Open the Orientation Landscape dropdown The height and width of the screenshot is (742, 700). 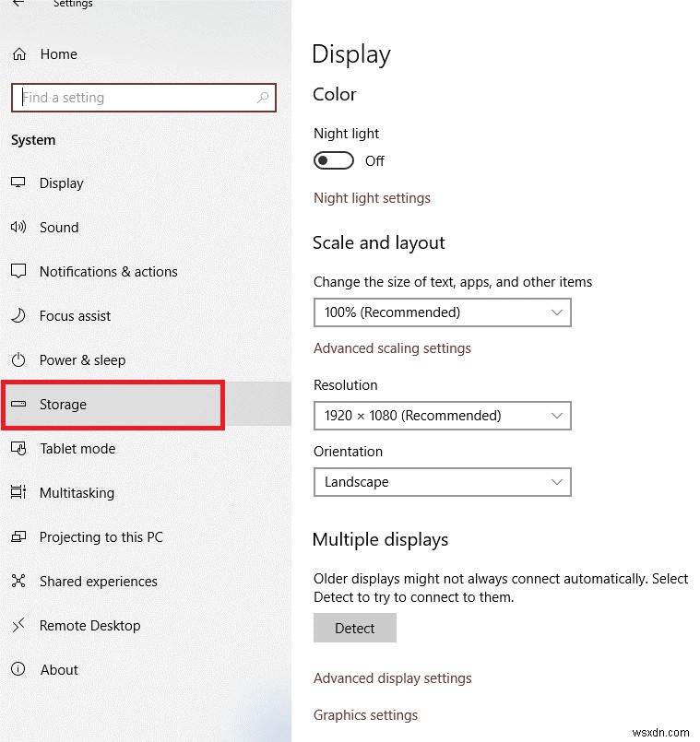[x=443, y=482]
